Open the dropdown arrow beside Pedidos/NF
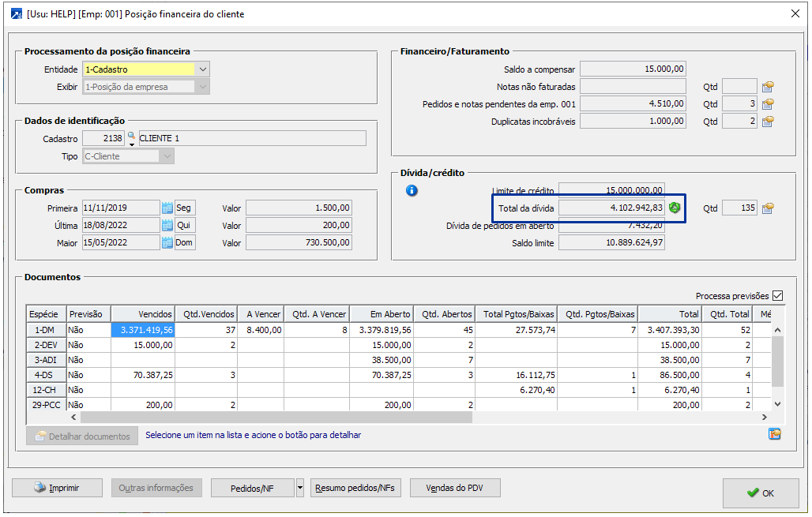812x517 pixels. (300, 488)
